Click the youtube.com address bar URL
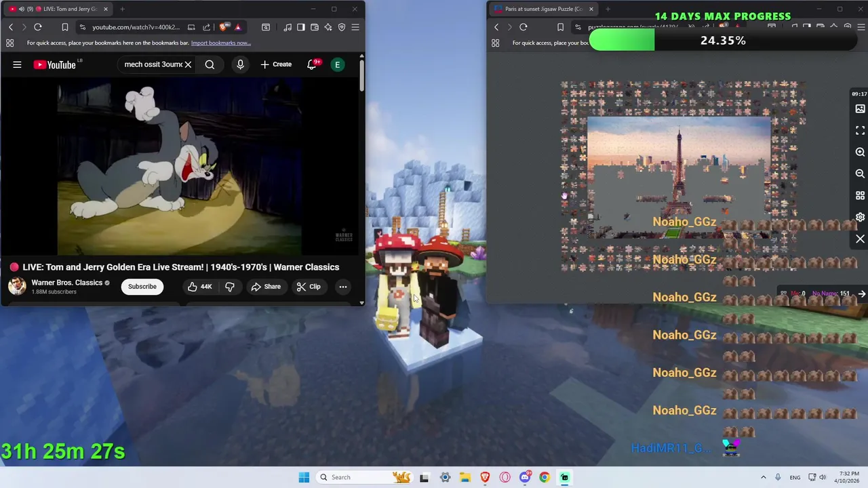 tap(136, 27)
